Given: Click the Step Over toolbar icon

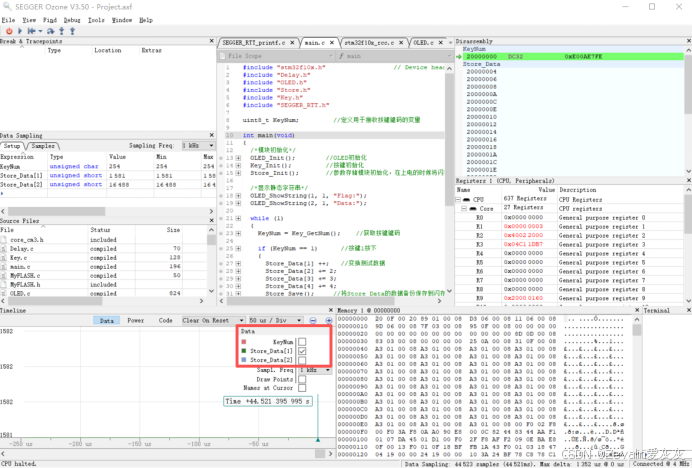Looking at the screenshot, I should (51, 31).
